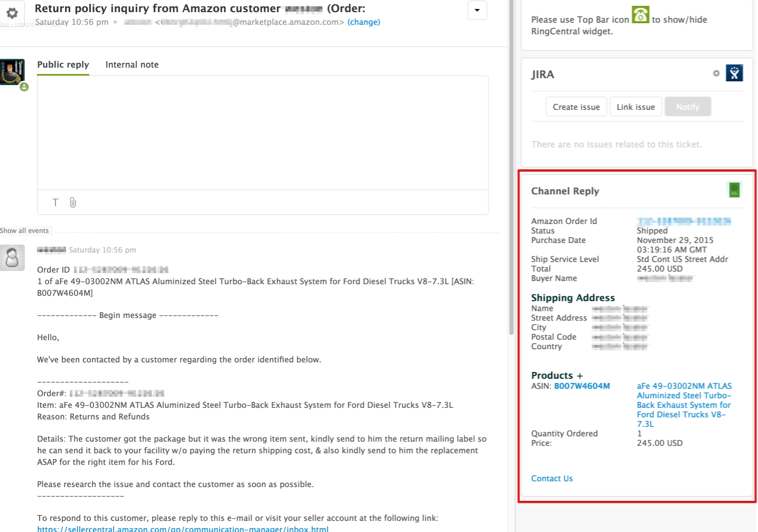The image size is (758, 532).
Task: Click the agent avatar next to the reply box
Action: (12, 72)
